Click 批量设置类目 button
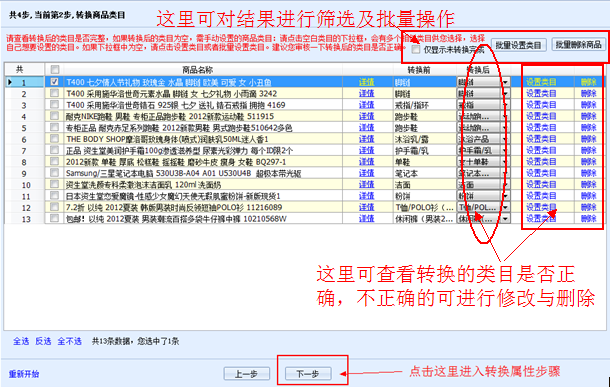 pos(519,45)
